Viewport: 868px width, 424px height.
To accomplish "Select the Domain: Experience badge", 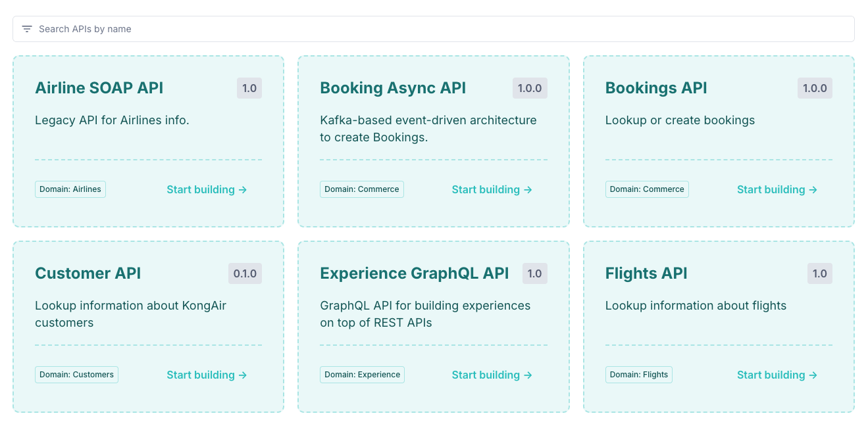I will click(362, 375).
